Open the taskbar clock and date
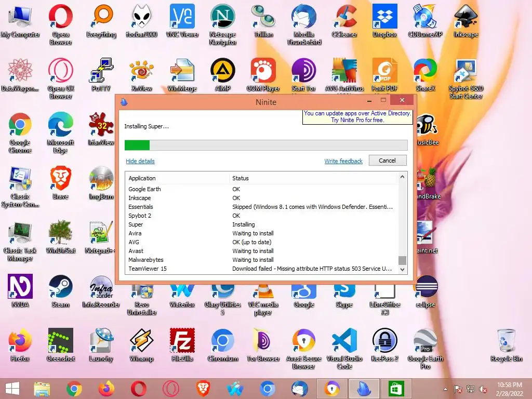 coord(509,389)
